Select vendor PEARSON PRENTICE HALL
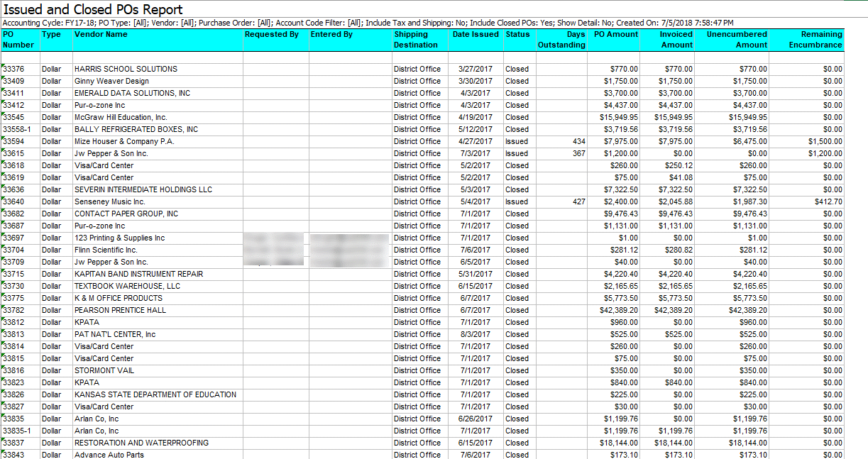This screenshot has width=868, height=459. tap(120, 311)
